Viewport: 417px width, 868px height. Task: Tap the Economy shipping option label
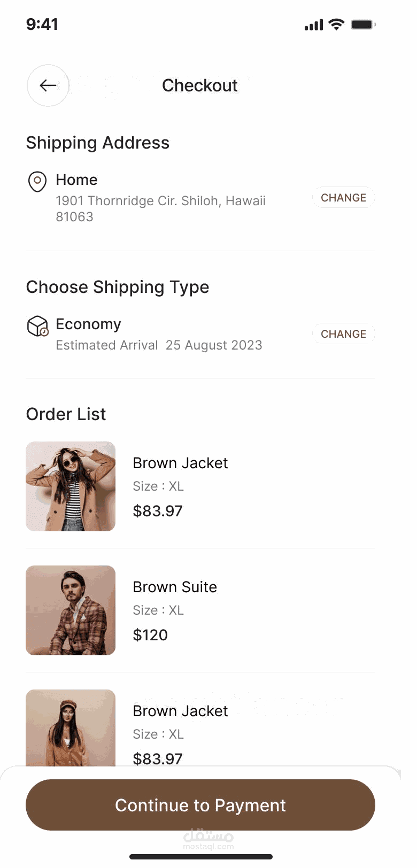(x=88, y=324)
